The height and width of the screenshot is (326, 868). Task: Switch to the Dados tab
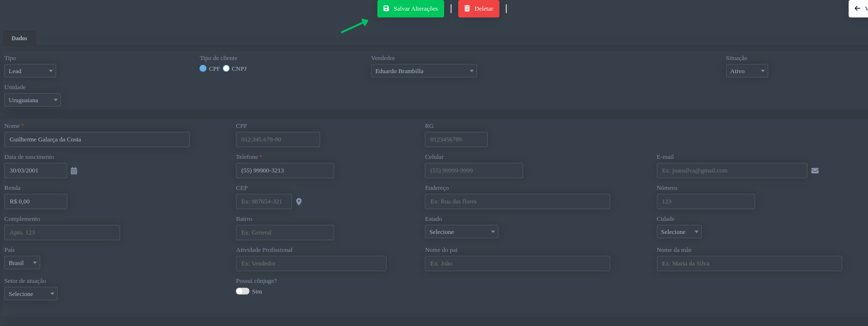pyautogui.click(x=19, y=38)
